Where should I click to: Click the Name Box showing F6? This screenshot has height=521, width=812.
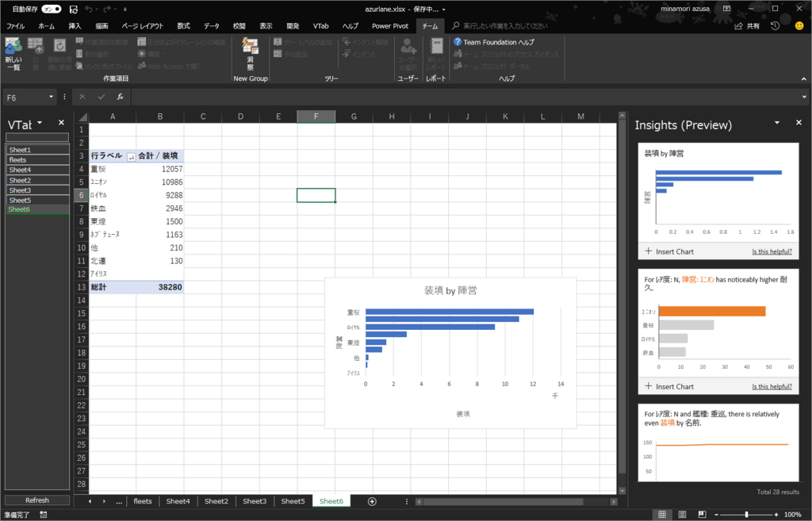tap(25, 98)
